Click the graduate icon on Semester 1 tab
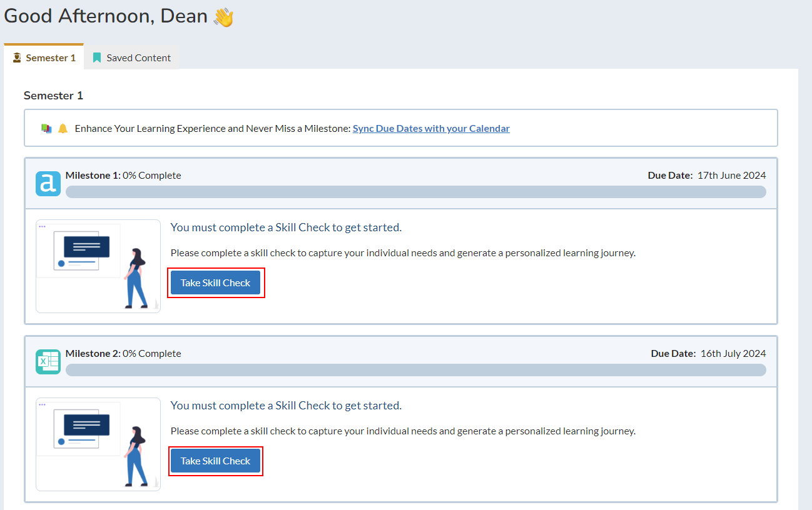 (x=17, y=58)
